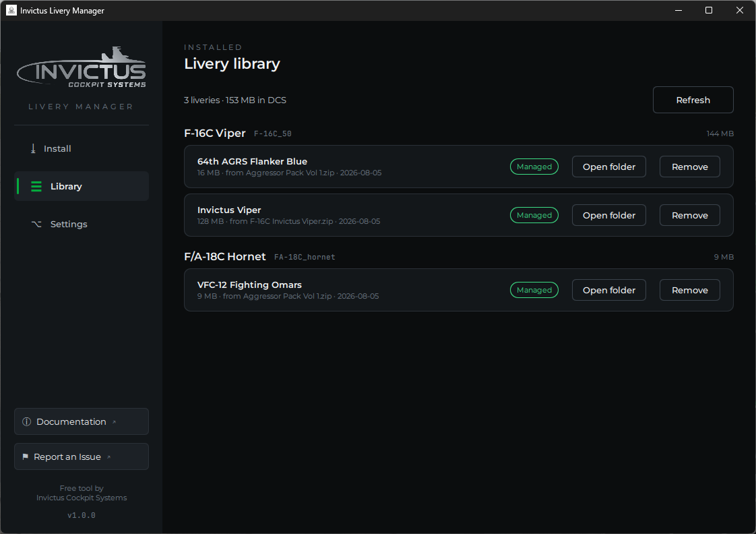
Task: Close the Invictus Livery Manager window
Action: coord(740,10)
